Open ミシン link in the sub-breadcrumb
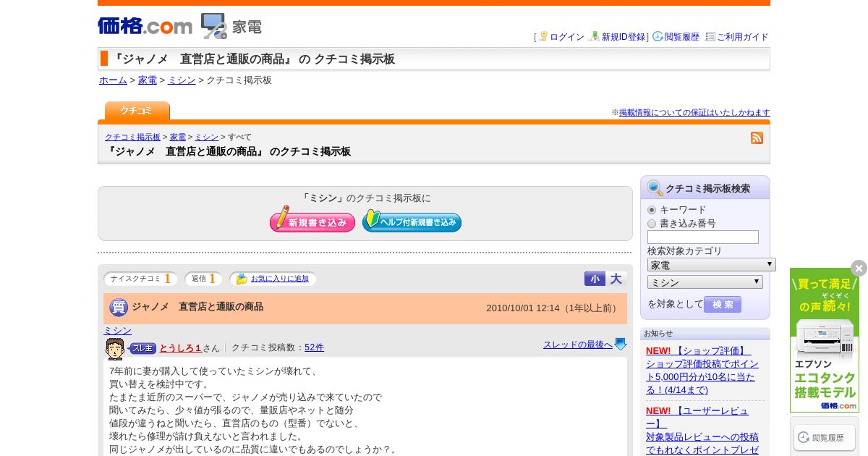The image size is (868, 456). click(206, 137)
